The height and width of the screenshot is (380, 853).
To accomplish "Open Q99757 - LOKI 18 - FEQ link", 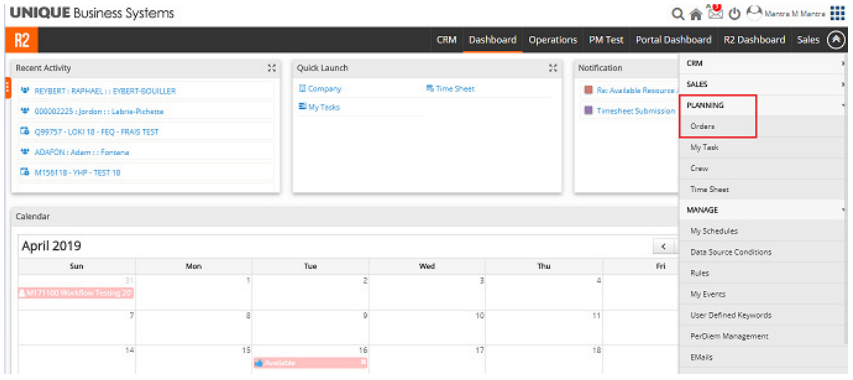I will coord(96,132).
